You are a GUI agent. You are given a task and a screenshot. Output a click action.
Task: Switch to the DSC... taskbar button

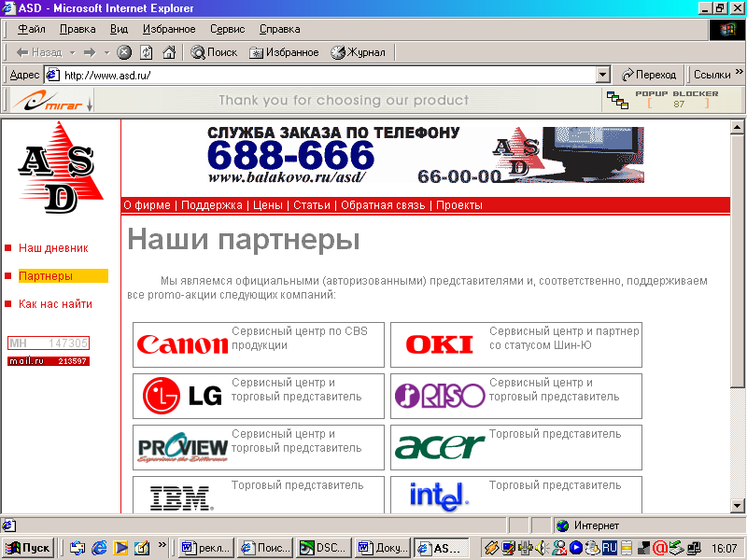click(x=323, y=548)
